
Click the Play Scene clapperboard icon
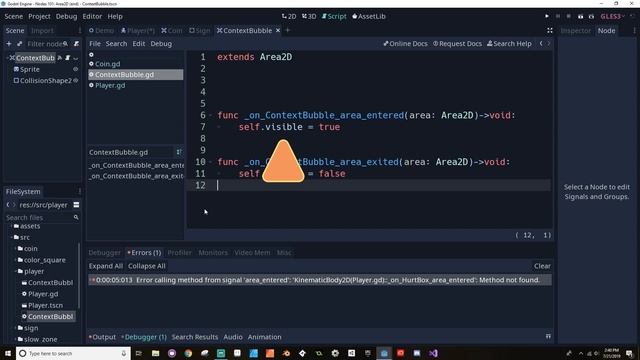tap(580, 16)
